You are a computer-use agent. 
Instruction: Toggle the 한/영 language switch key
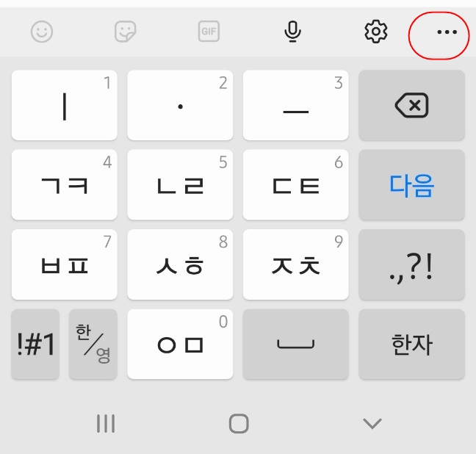point(93,345)
